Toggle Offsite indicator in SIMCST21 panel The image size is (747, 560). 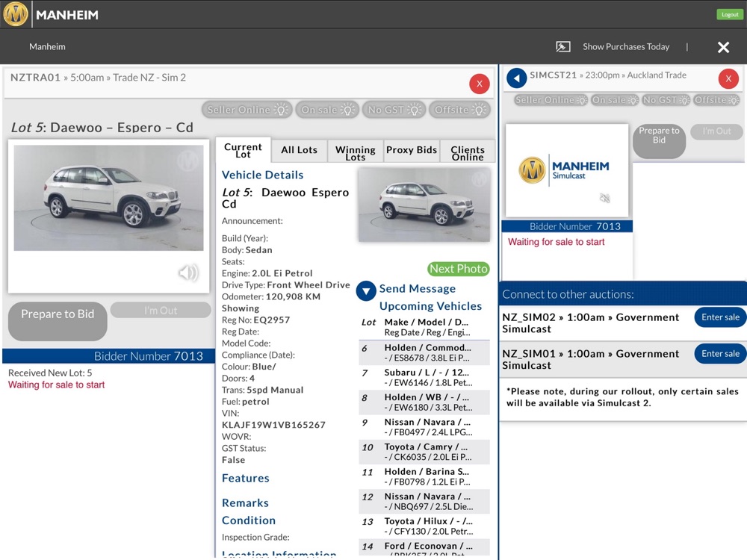pos(716,100)
